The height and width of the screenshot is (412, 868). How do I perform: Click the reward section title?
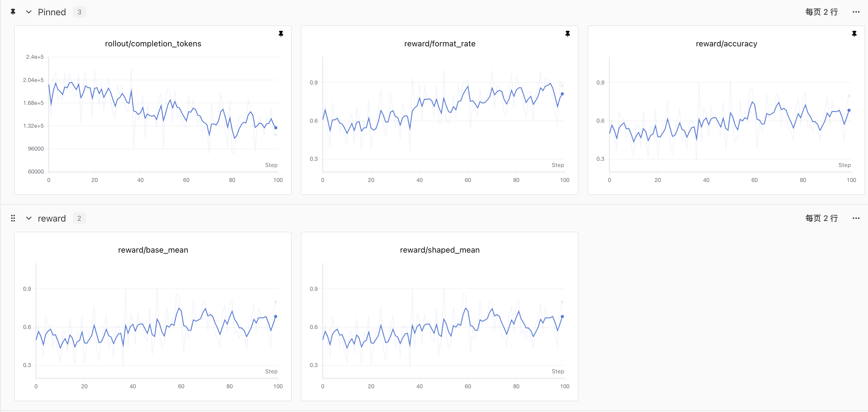52,218
